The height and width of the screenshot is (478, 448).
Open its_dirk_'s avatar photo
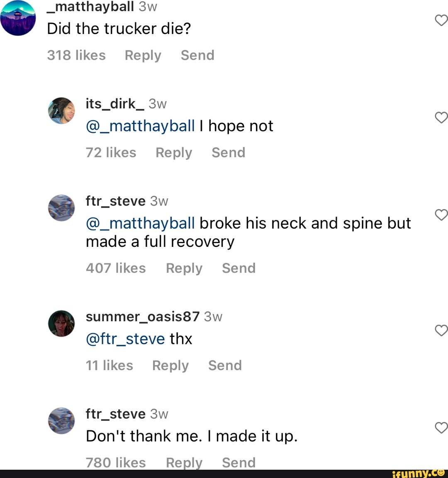(x=62, y=110)
